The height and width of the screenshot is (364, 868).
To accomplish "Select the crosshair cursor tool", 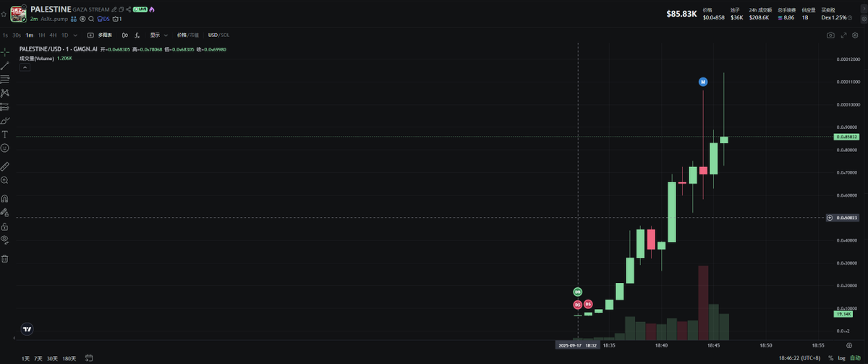I will pos(4,51).
